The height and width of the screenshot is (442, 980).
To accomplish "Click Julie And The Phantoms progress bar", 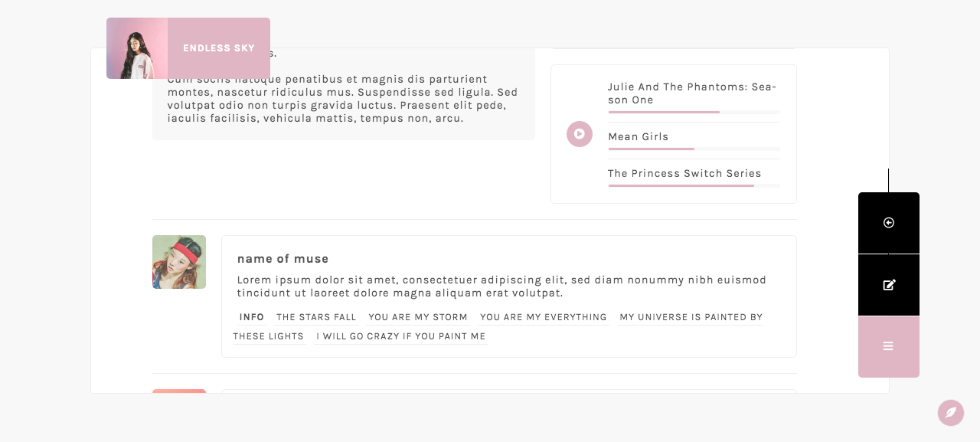I will pyautogui.click(x=694, y=113).
